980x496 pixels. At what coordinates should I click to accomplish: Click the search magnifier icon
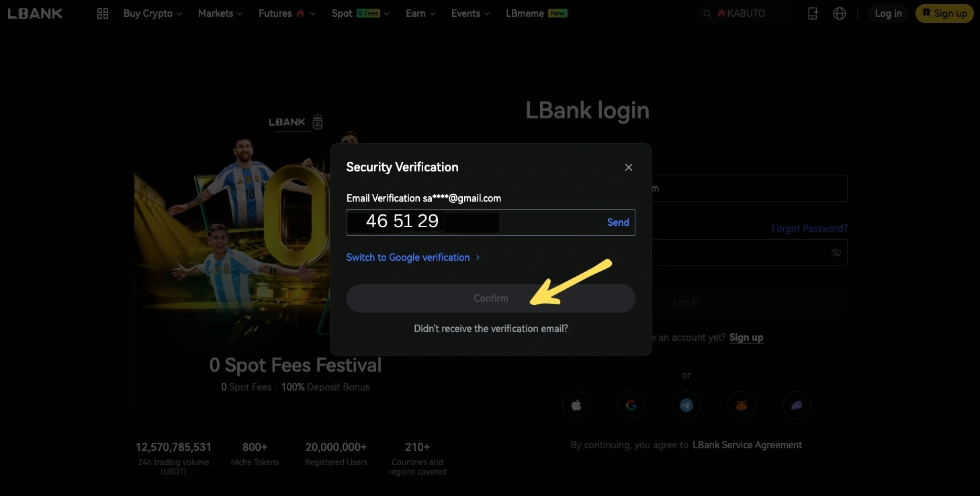click(707, 13)
